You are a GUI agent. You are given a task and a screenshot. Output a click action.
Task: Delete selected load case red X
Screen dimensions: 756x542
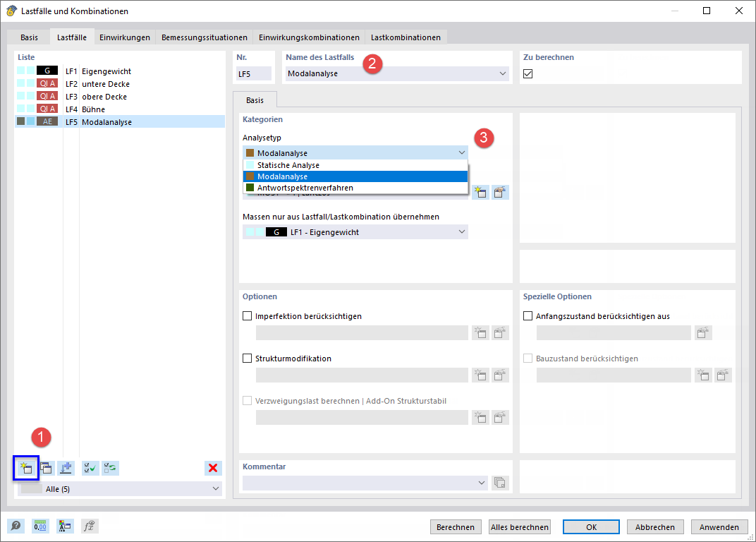[213, 468]
